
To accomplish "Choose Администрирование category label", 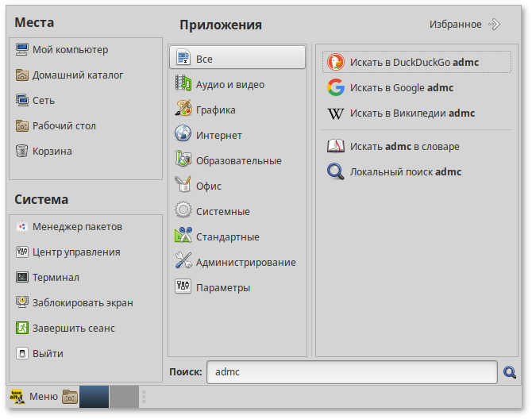I will pos(245,263).
